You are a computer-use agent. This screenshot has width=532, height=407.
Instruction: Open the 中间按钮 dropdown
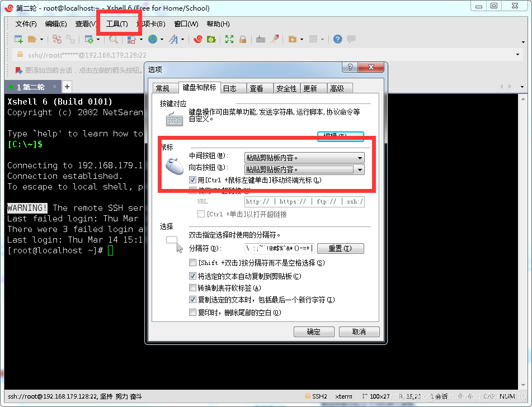click(x=304, y=158)
